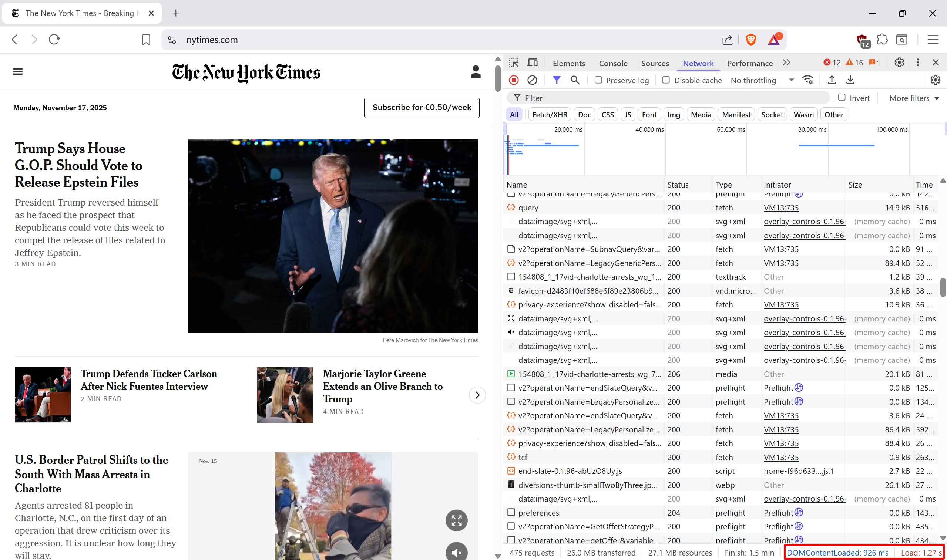This screenshot has width=947, height=560.
Task: Export HAR file download icon
Action: (850, 80)
